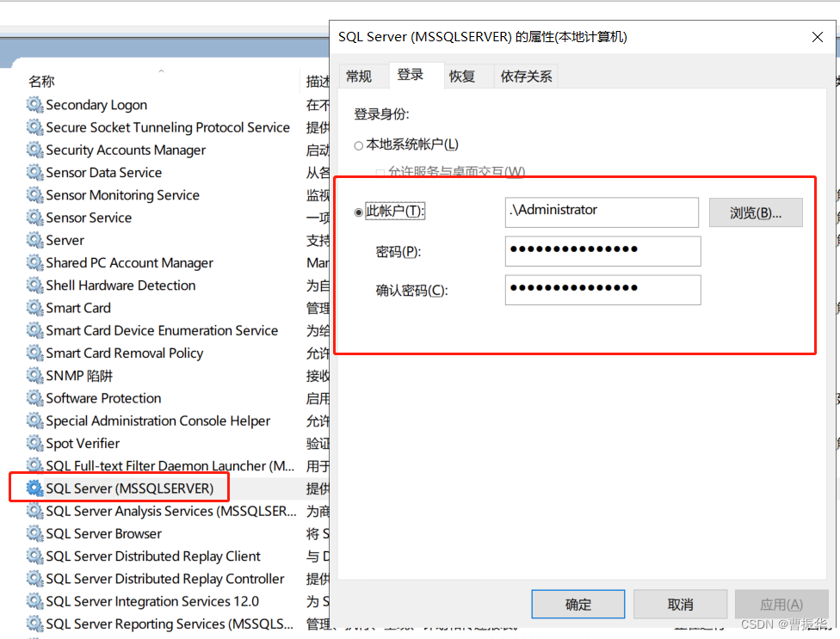
Task: Select the Security Accounts Manager service name
Action: [x=126, y=151]
